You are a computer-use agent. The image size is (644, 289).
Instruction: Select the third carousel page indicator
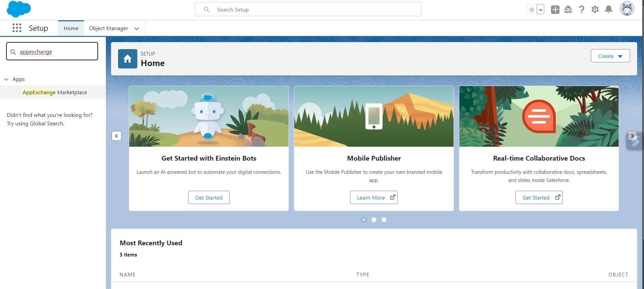[384, 220]
